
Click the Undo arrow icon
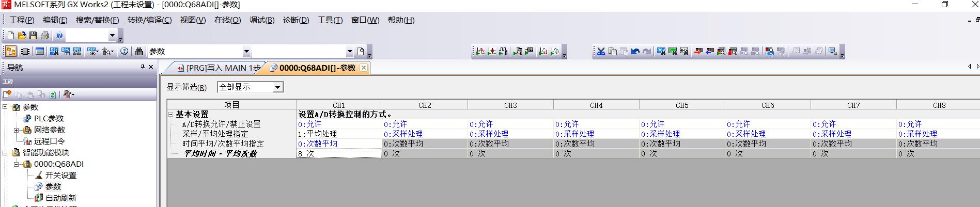tap(635, 52)
